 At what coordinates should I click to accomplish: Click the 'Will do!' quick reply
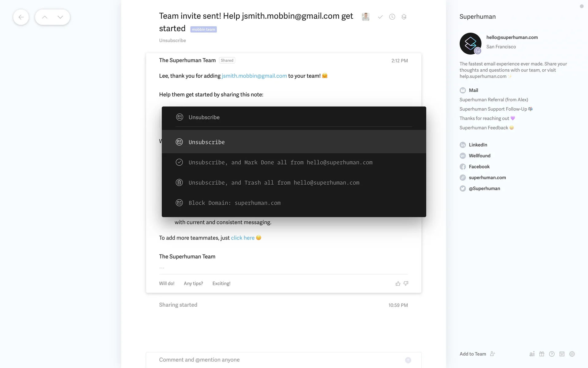point(167,283)
